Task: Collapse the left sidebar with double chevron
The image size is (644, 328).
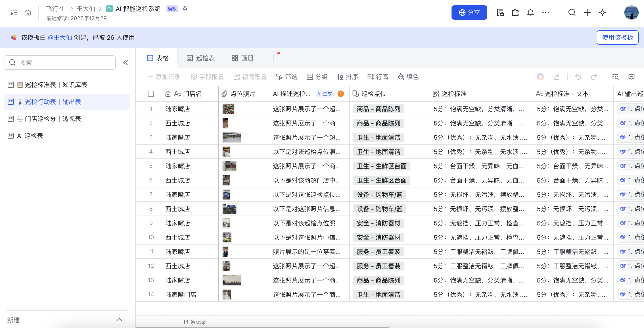Action: point(125,62)
